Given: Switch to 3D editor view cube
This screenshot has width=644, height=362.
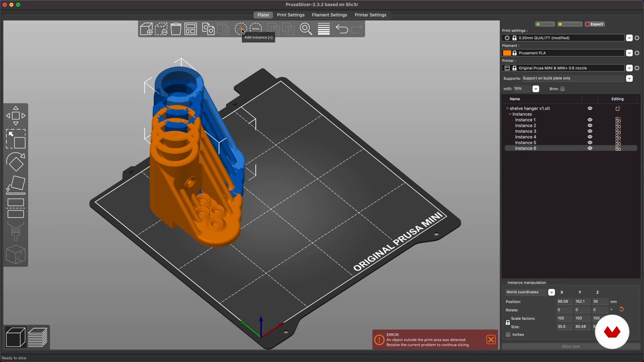Looking at the screenshot, I should tap(15, 337).
